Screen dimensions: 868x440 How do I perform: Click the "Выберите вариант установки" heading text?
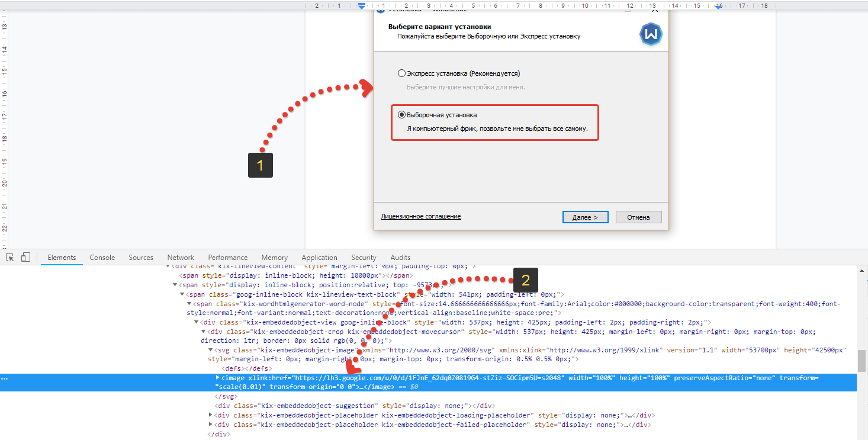tap(439, 27)
